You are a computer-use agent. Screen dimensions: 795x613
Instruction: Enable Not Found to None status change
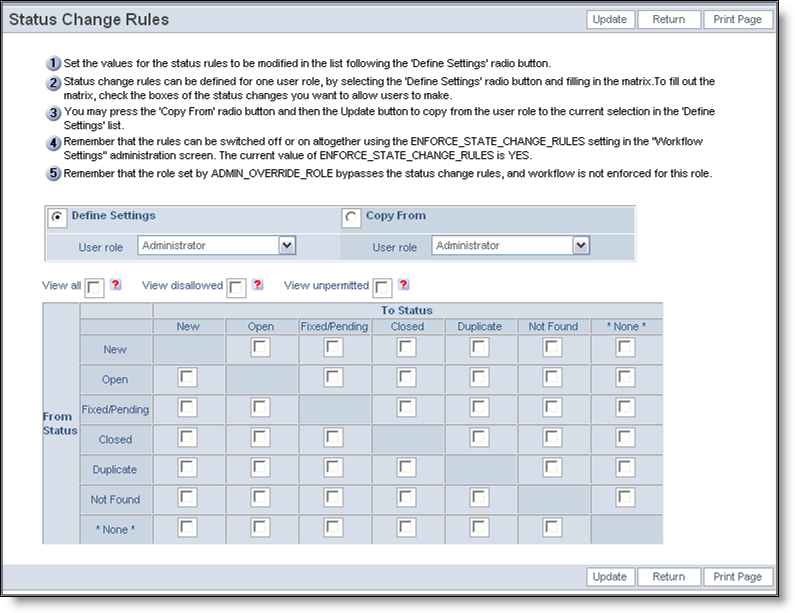coord(625,498)
